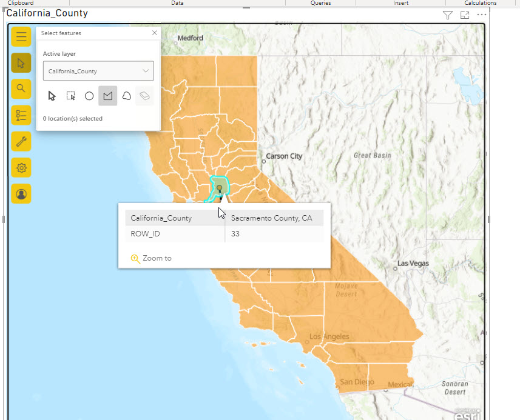Activate the pointer selection tool
520x420 pixels.
[x=52, y=96]
